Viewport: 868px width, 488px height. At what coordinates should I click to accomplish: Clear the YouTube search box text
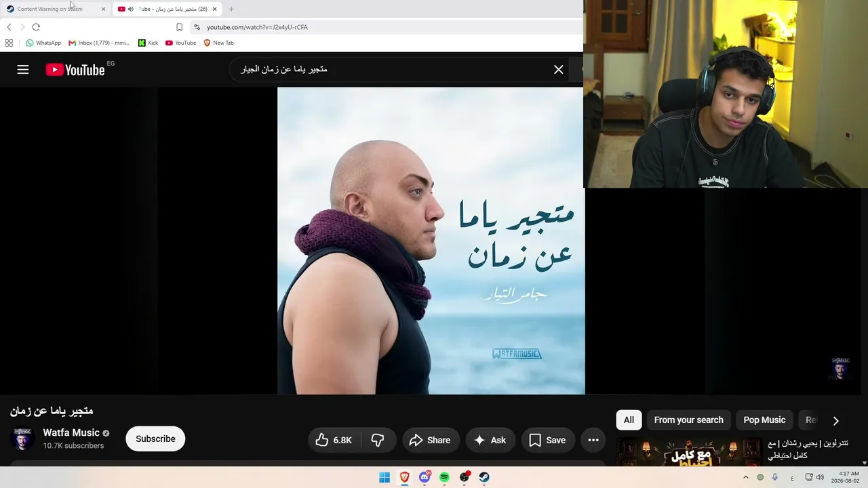click(x=558, y=69)
